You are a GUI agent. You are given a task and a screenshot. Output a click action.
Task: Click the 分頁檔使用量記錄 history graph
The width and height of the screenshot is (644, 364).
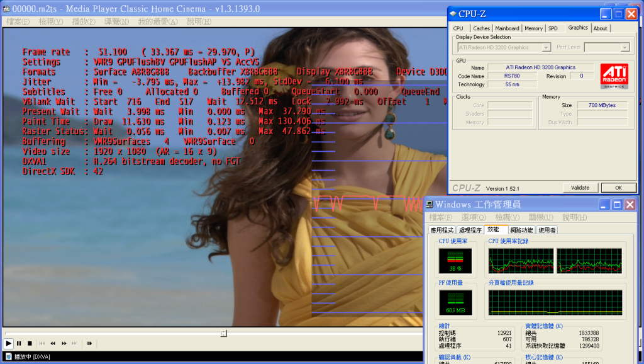[x=555, y=303]
